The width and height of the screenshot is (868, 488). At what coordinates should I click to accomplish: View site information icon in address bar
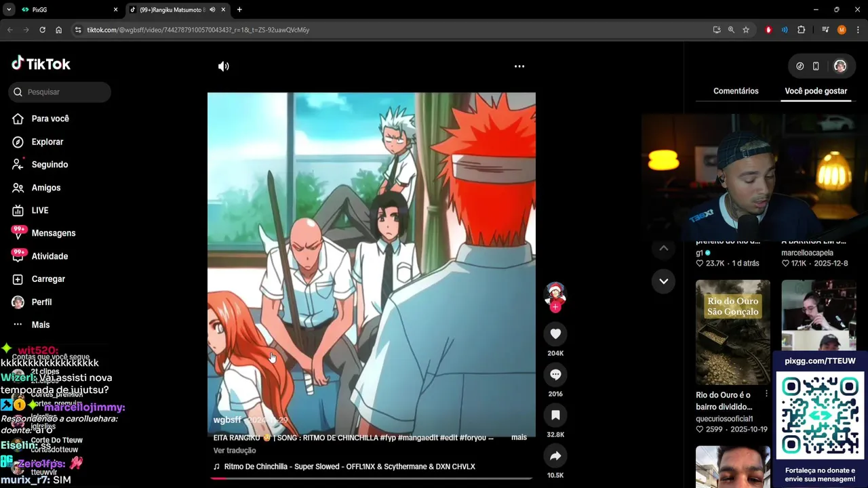78,30
